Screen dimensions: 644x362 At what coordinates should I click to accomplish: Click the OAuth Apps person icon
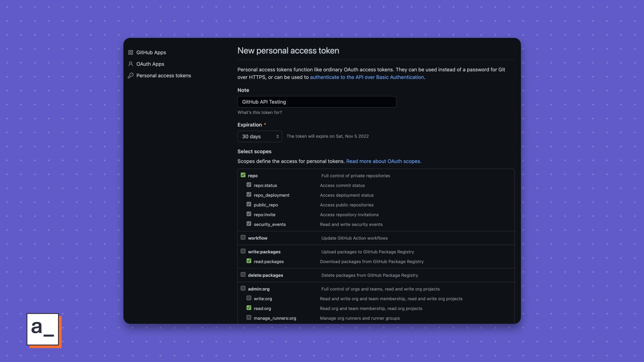pyautogui.click(x=130, y=64)
